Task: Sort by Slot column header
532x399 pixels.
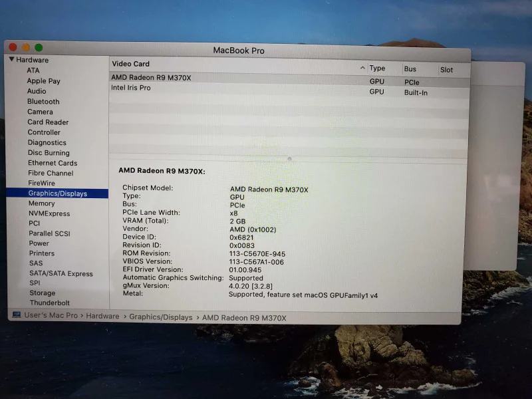Action: pyautogui.click(x=446, y=70)
